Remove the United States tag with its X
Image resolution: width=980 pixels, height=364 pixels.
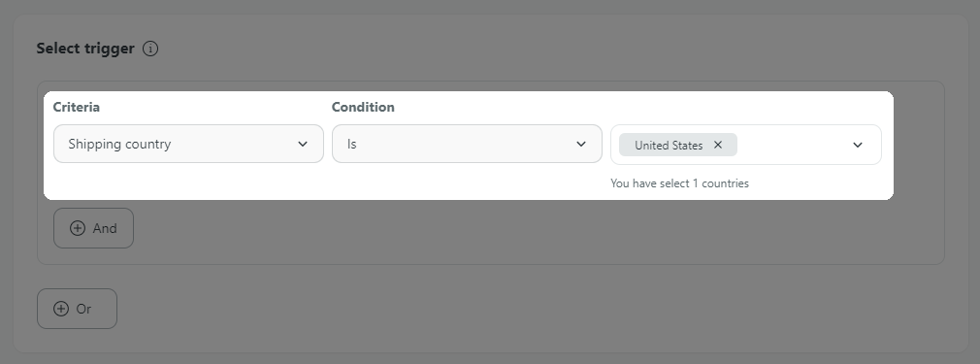(717, 145)
